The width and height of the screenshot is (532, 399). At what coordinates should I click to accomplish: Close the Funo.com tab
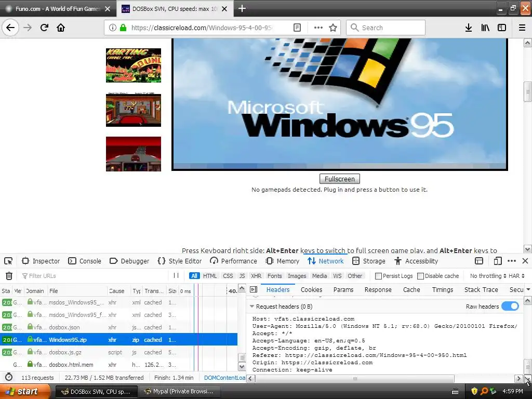pos(108,9)
